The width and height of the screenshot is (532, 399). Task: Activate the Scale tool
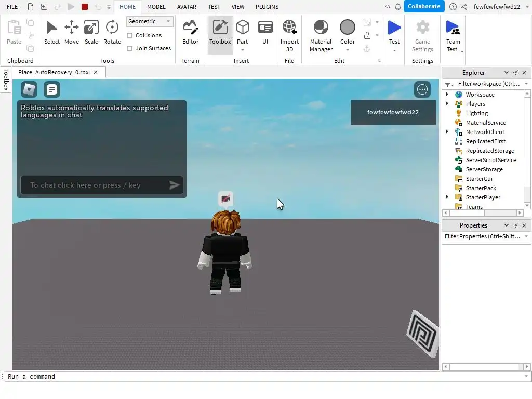[91, 33]
